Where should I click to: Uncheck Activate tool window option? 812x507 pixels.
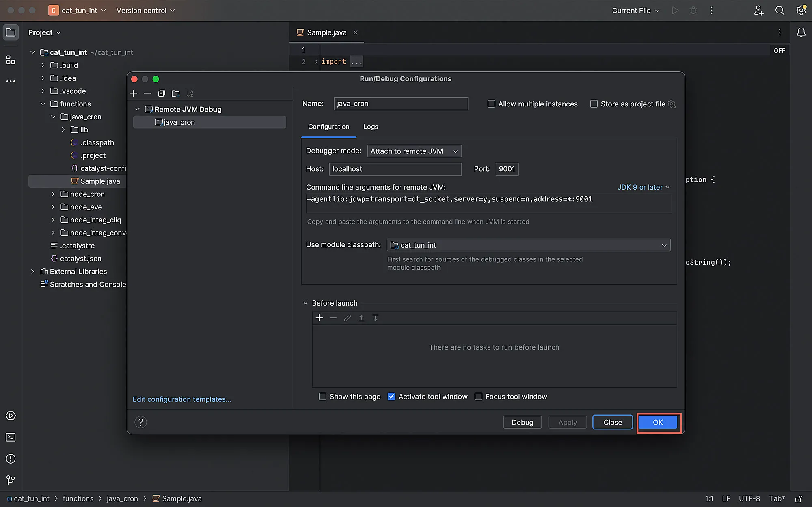391,397
